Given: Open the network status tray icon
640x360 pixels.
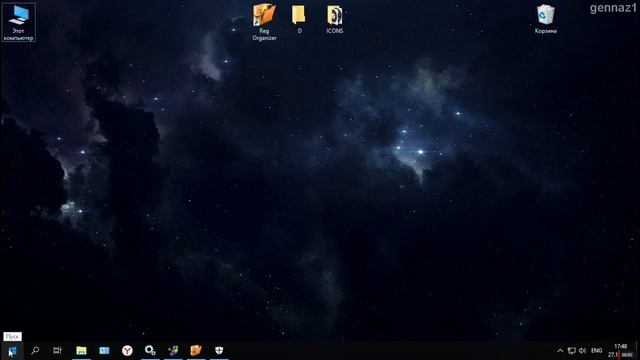Looking at the screenshot, I should [571, 351].
